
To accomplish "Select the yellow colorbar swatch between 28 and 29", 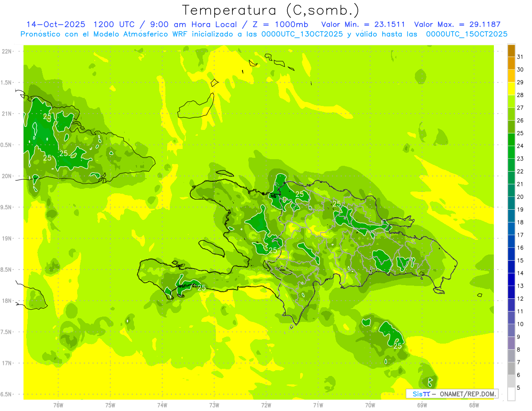I will pos(511,89).
